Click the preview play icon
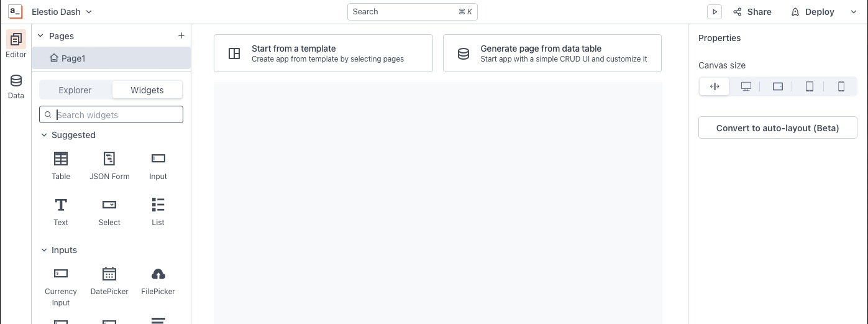 click(x=715, y=12)
